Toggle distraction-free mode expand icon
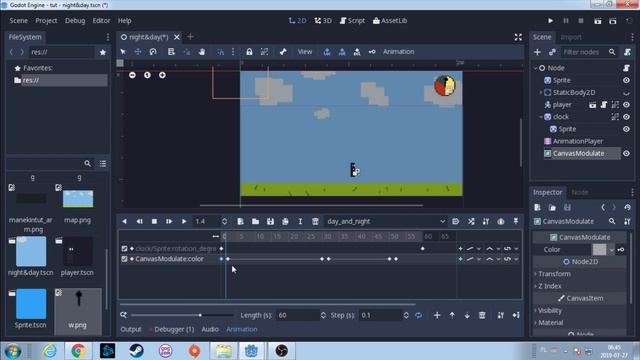 pos(518,37)
